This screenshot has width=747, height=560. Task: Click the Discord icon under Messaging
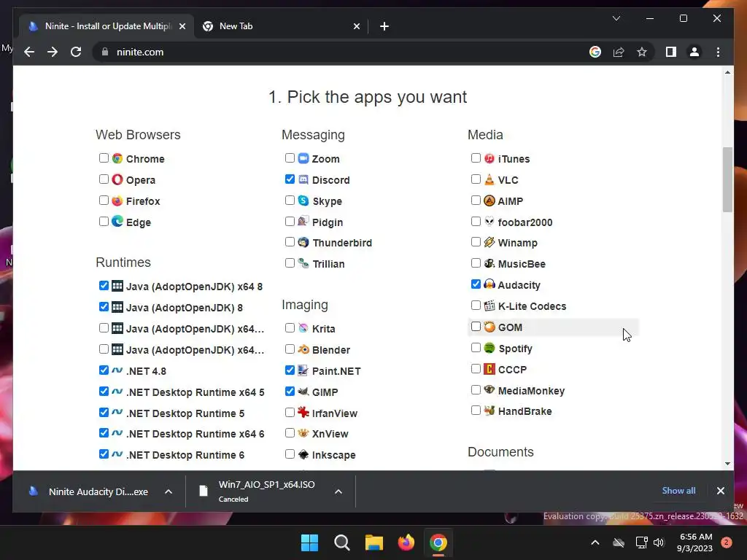pos(303,179)
